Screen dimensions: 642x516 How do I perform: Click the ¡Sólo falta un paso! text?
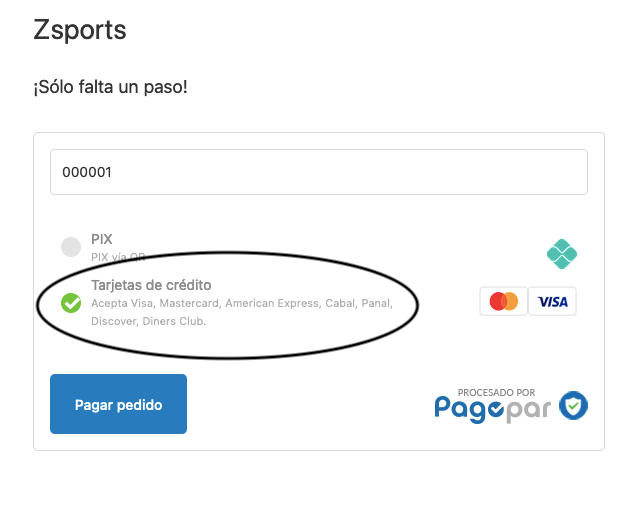click(111, 87)
